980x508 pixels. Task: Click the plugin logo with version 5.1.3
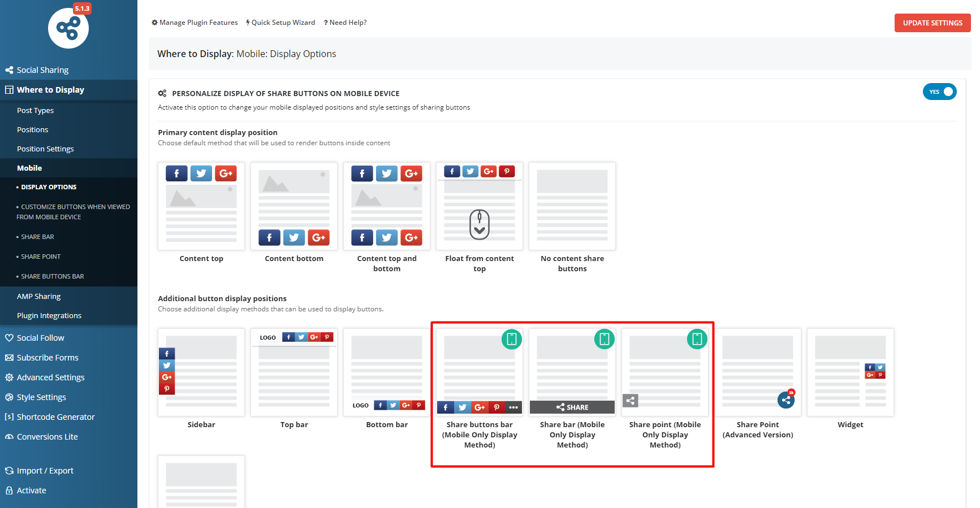[x=68, y=28]
